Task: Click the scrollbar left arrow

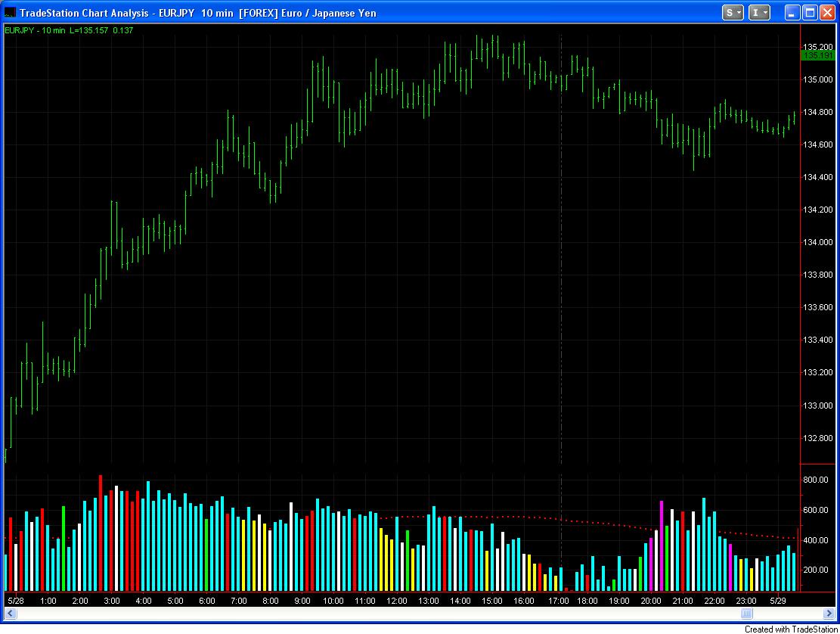Action: click(x=10, y=613)
